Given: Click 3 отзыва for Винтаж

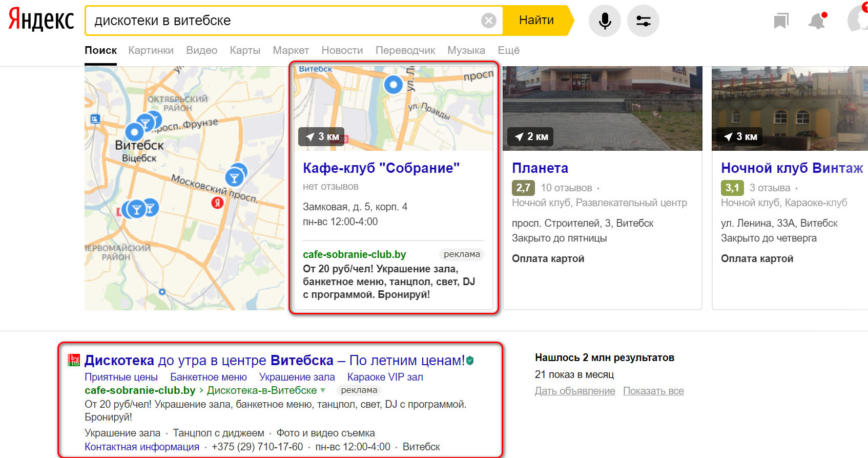Looking at the screenshot, I should 770,188.
